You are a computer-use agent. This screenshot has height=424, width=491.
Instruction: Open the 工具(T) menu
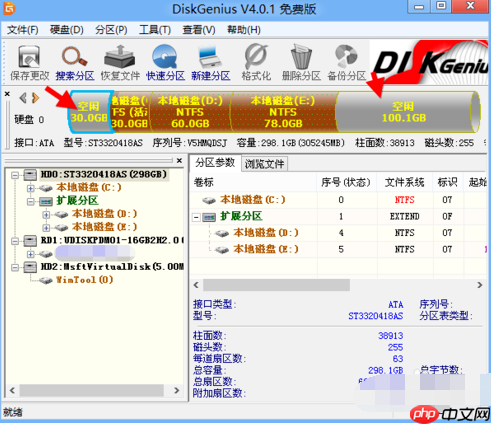tap(155, 30)
